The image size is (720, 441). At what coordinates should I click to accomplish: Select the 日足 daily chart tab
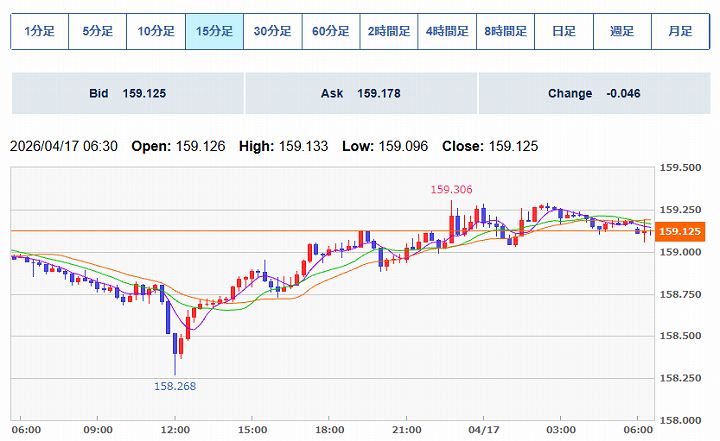pyautogui.click(x=563, y=31)
